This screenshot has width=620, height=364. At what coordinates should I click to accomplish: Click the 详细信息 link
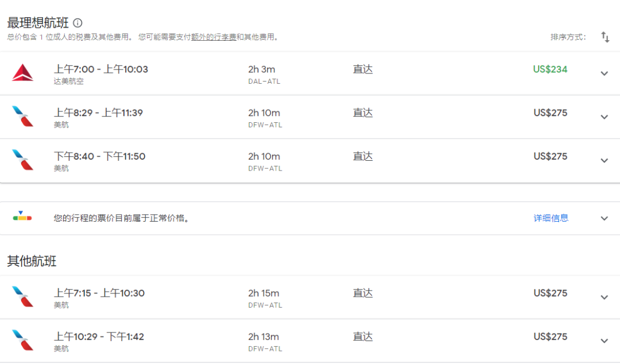point(551,218)
